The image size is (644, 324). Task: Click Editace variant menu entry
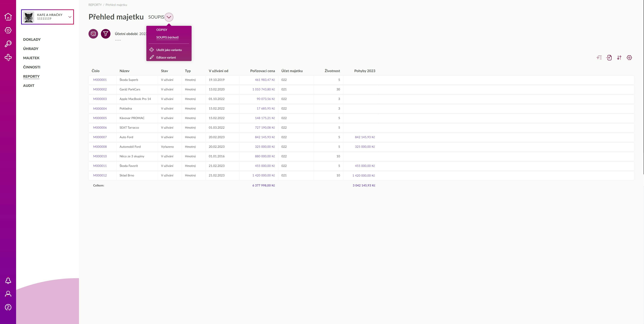166,58
